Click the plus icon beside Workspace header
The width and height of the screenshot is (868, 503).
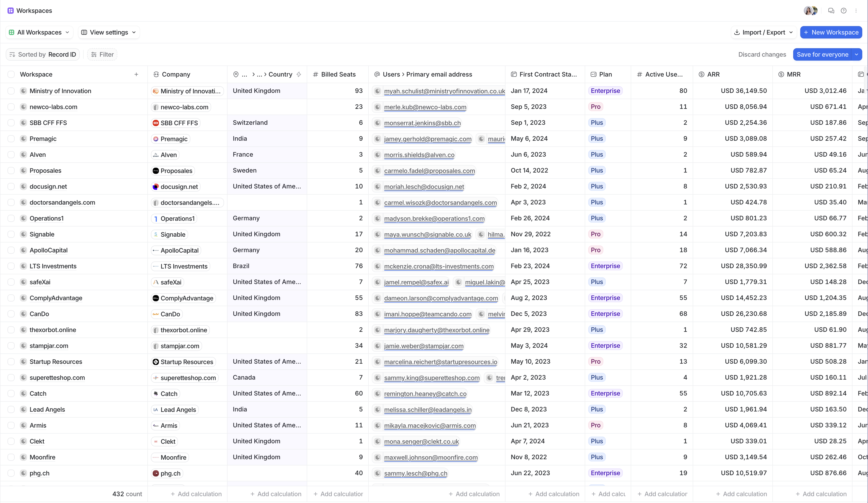coord(136,74)
